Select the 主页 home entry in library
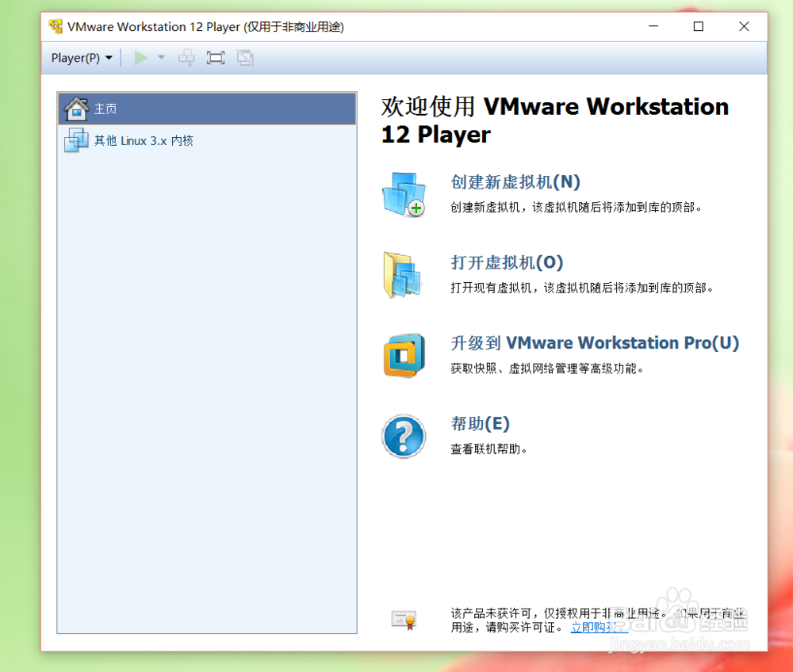The image size is (793, 672). point(207,109)
